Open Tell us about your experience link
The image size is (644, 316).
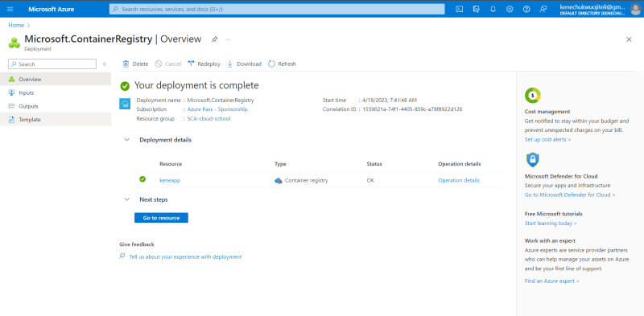point(185,257)
